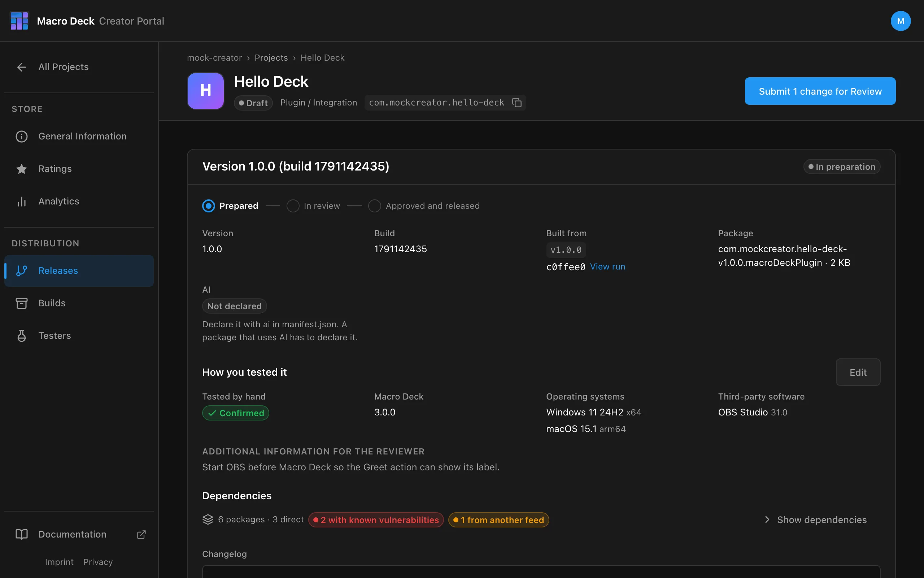This screenshot has width=924, height=578.
Task: Select Releases in the sidebar
Action: coord(79,271)
